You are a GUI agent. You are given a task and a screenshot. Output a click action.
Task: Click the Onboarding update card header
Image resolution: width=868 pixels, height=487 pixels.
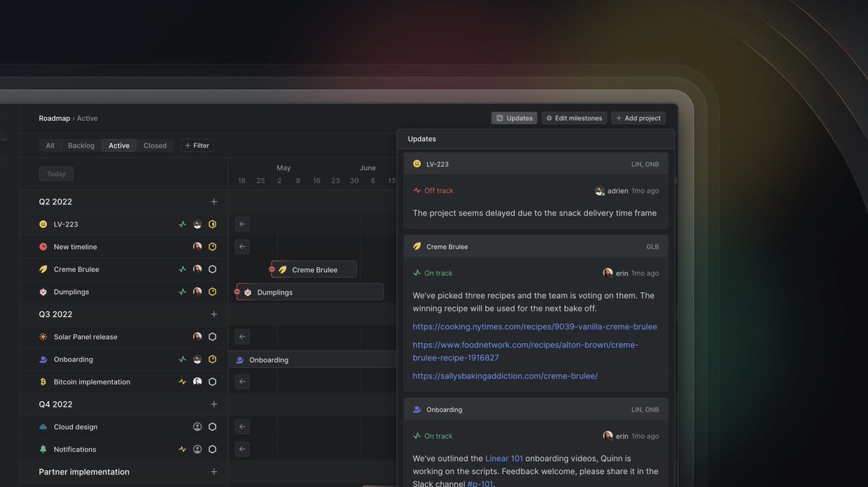(x=536, y=410)
